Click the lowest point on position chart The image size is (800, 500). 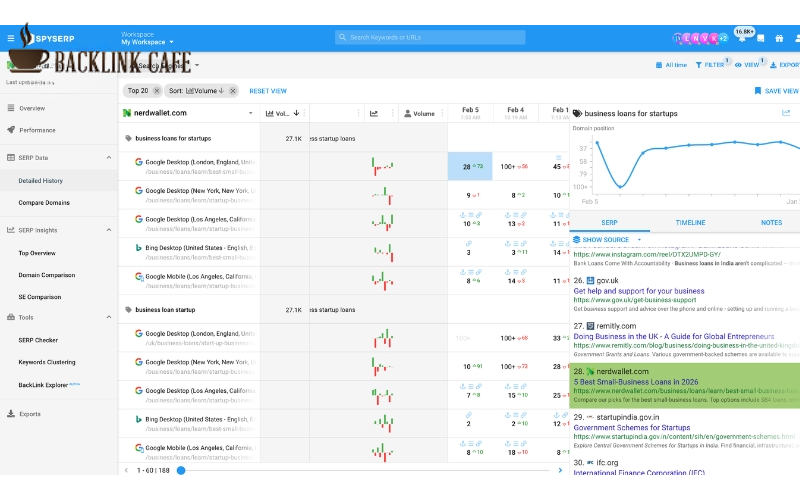click(620, 187)
